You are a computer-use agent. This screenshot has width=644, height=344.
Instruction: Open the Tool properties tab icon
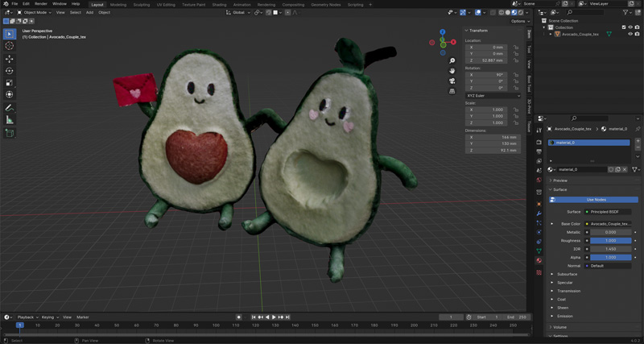(x=539, y=131)
